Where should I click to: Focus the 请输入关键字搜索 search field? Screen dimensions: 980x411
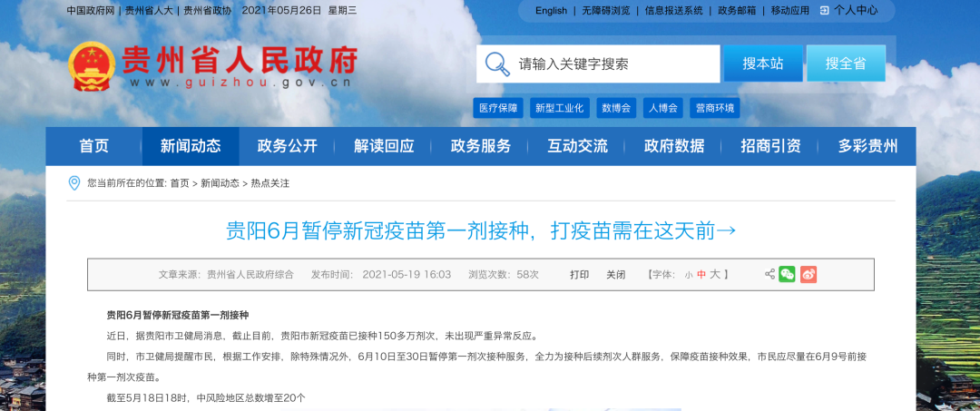[x=598, y=64]
